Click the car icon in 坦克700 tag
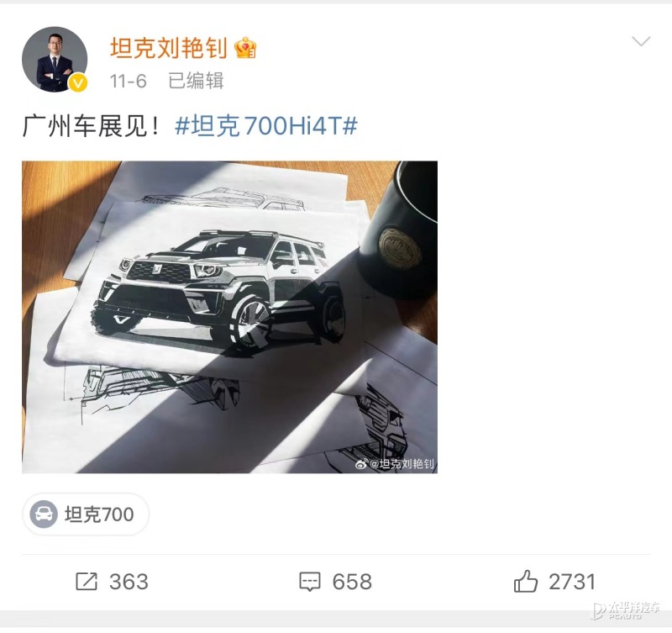 coord(44,514)
